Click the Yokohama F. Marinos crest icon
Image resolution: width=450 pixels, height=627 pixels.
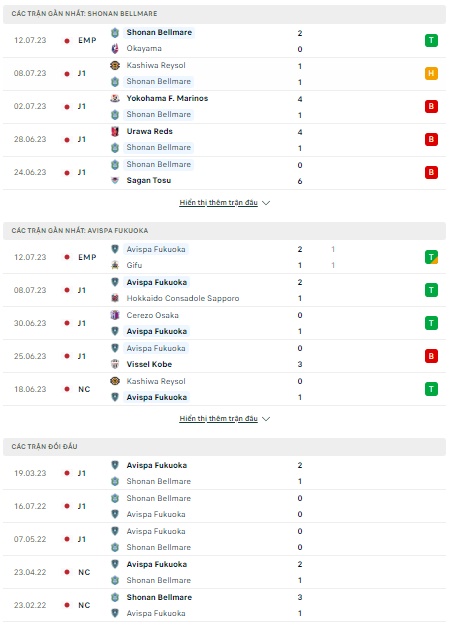115,98
